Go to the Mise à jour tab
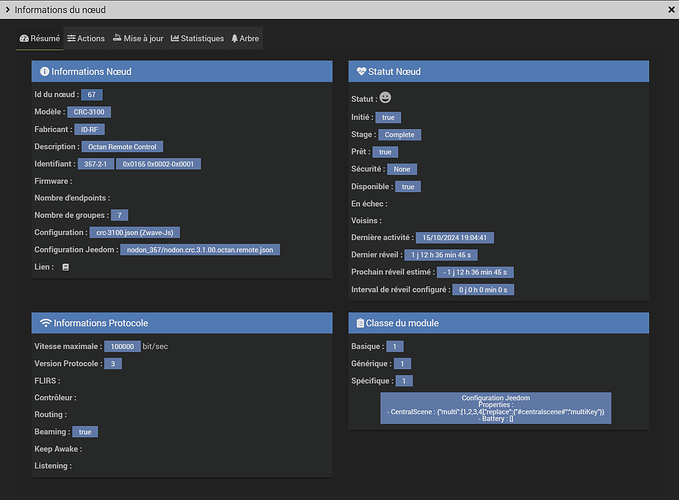The height and width of the screenshot is (500, 679). pos(138,38)
